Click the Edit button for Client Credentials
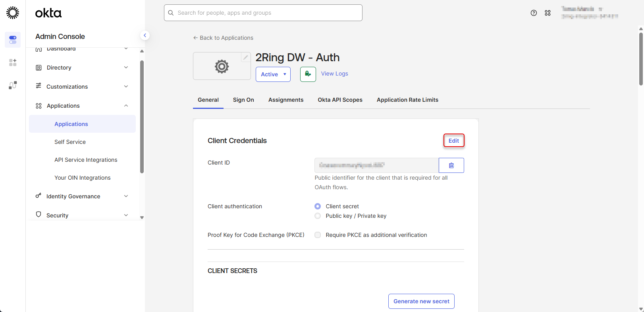 click(x=453, y=141)
